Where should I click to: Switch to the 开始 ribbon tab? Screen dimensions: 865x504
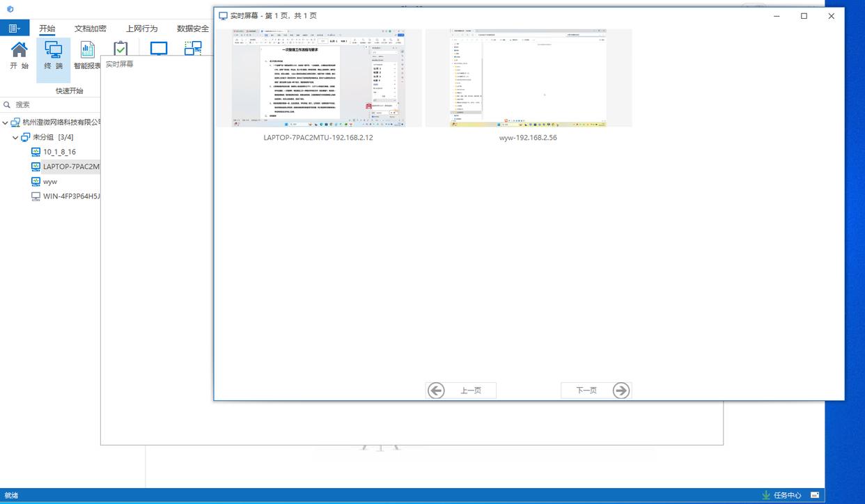(47, 29)
